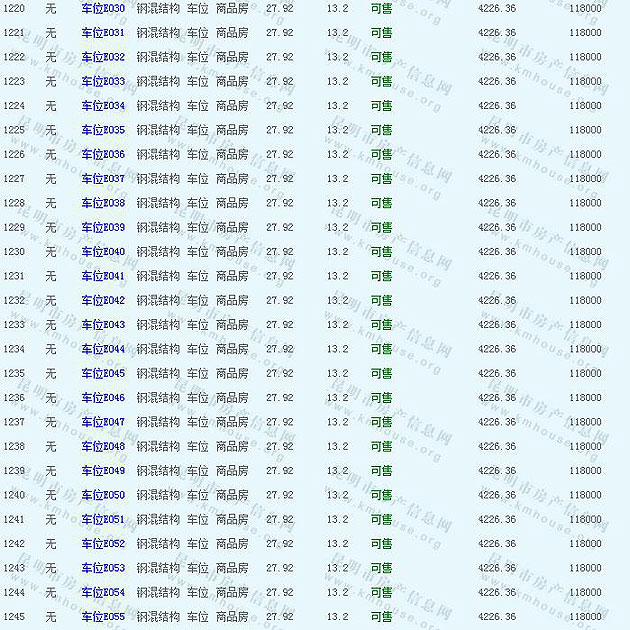
Task: Click the 车位E038 link
Action: 103,203
